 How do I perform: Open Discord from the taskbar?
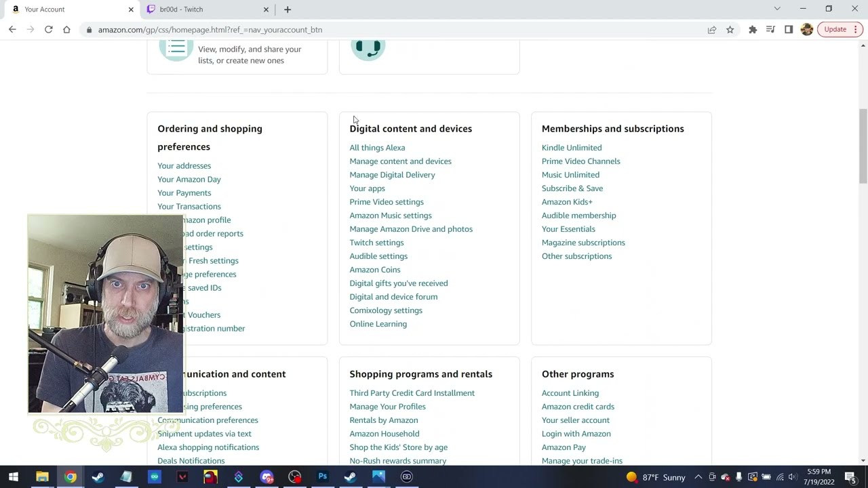(267, 476)
